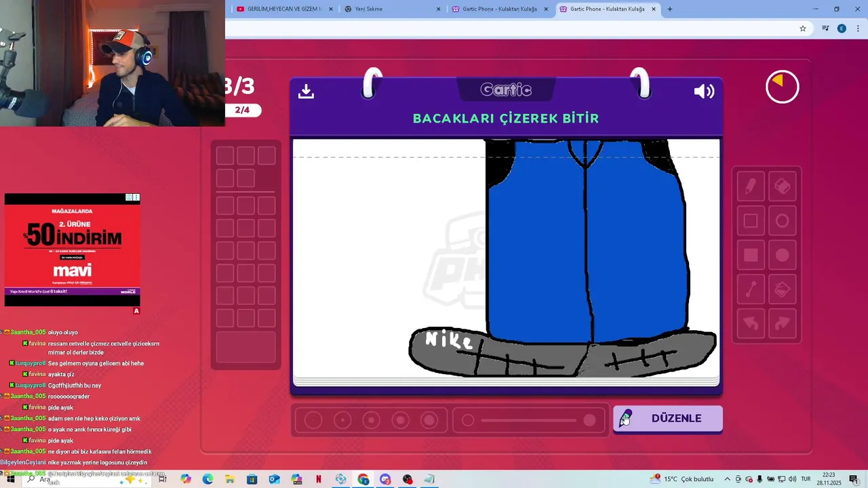The image size is (868, 488).
Task: Open File Explorer from the taskbar
Action: tap(230, 479)
